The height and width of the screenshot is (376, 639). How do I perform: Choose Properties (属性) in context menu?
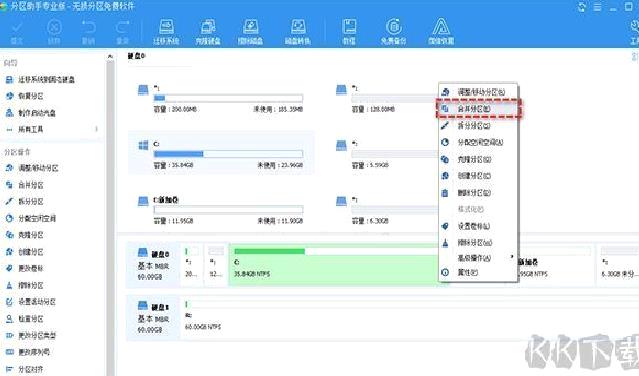coord(478,272)
